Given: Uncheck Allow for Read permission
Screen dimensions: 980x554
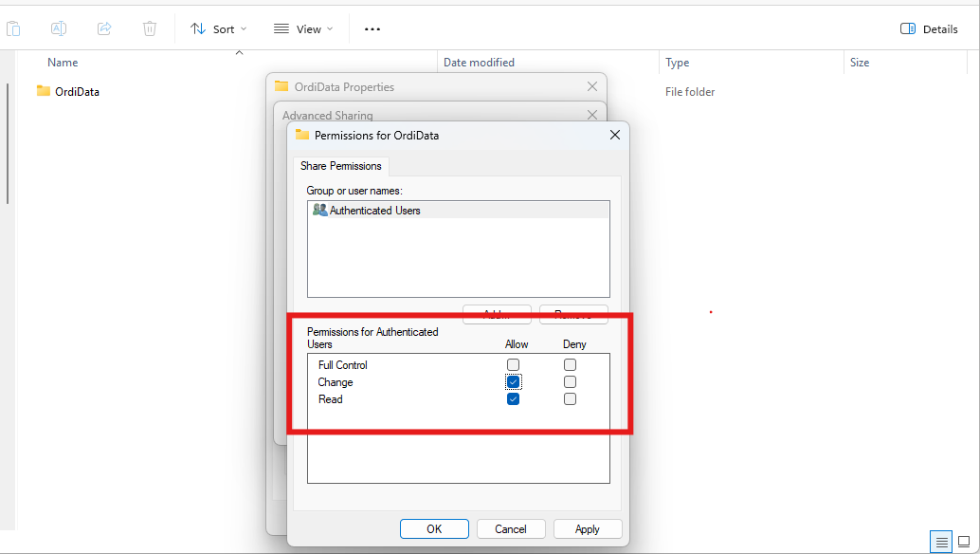Looking at the screenshot, I should coord(513,399).
